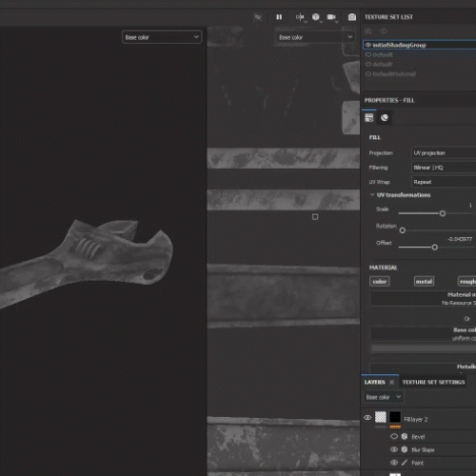Screen dimensions: 476x476
Task: Select the Layers tab
Action: tap(375, 382)
